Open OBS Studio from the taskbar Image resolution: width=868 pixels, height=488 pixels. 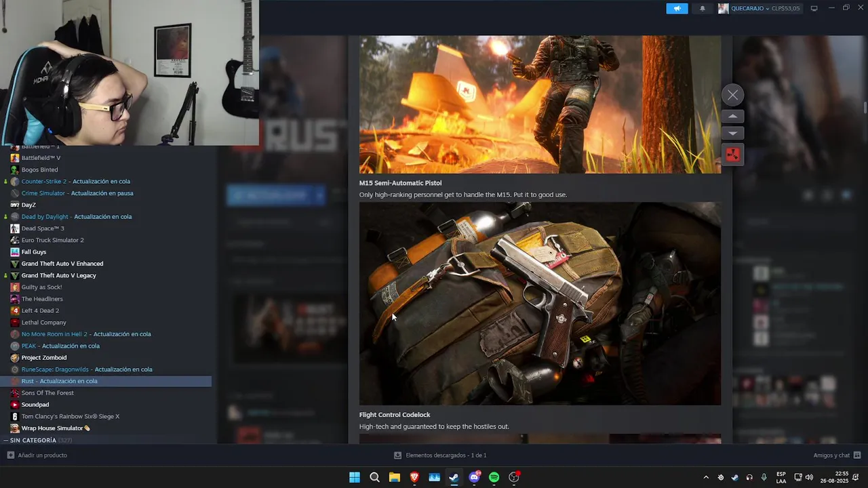click(514, 477)
